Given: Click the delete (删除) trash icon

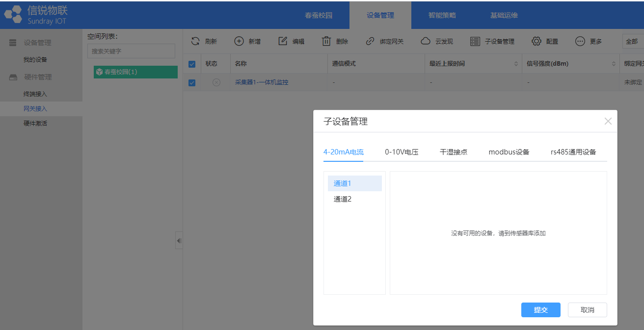Looking at the screenshot, I should pos(326,41).
